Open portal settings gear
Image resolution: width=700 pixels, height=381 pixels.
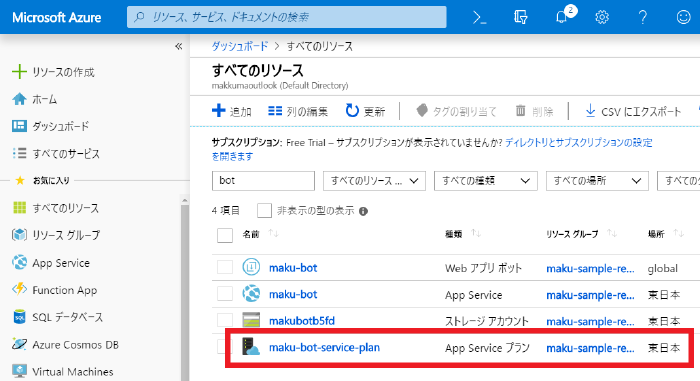coord(602,17)
